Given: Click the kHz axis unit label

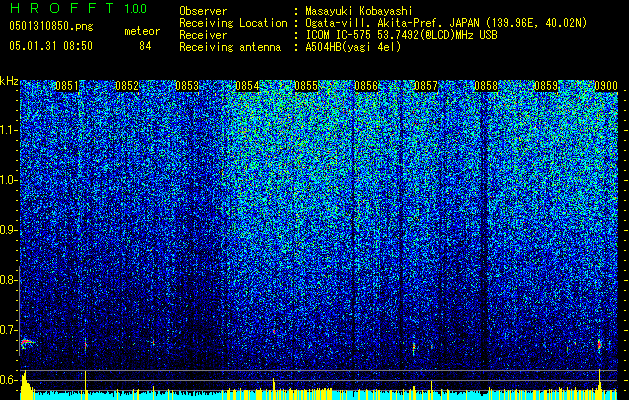Looking at the screenshot, I should (x=9, y=81).
